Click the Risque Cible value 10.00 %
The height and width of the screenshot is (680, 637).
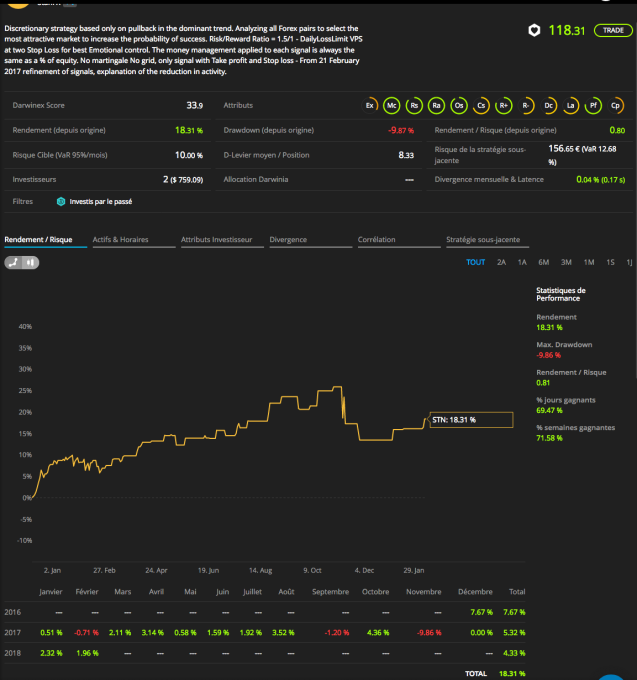pyautogui.click(x=189, y=155)
